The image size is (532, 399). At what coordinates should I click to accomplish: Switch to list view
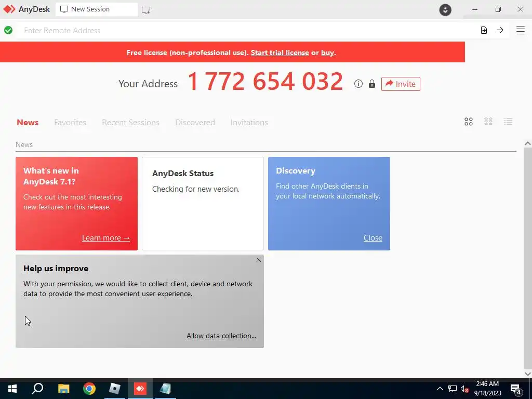click(x=508, y=122)
